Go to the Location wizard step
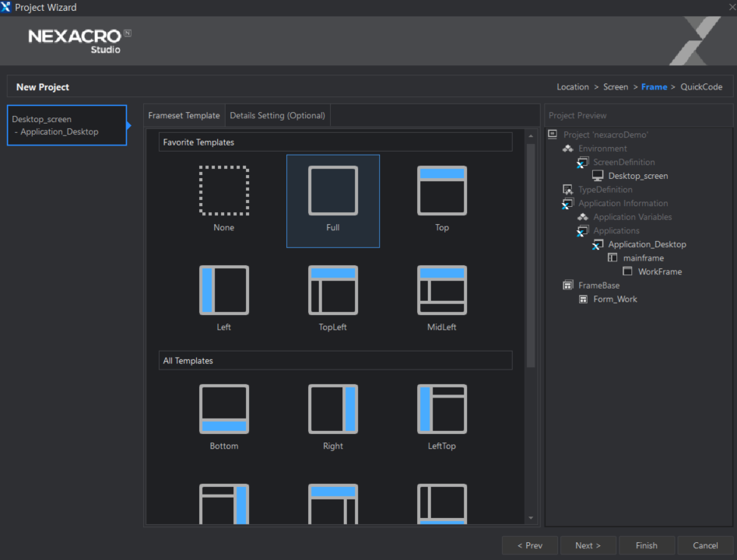Image resolution: width=737 pixels, height=560 pixels. pyautogui.click(x=573, y=87)
